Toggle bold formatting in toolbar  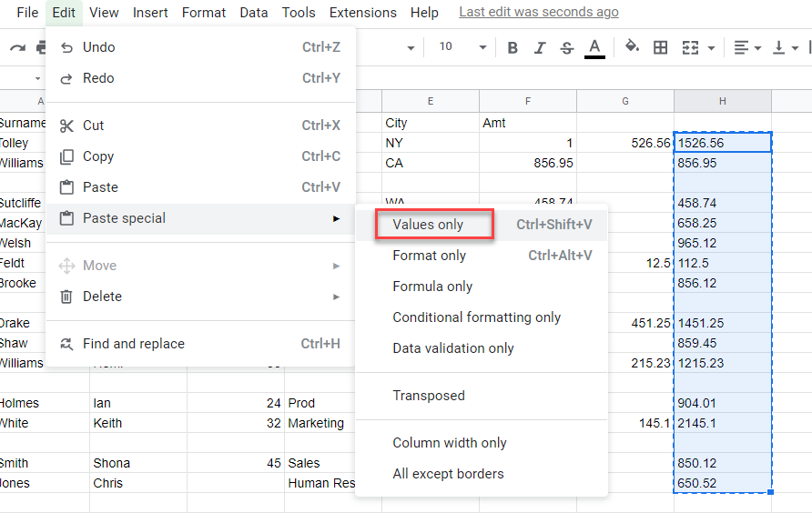pyautogui.click(x=513, y=47)
